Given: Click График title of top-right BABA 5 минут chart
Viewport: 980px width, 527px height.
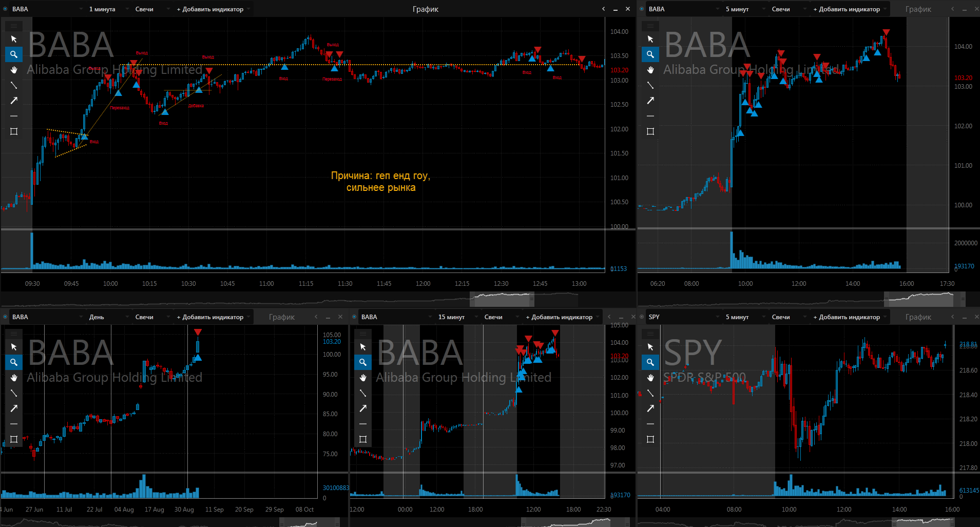Looking at the screenshot, I should tap(918, 9).
